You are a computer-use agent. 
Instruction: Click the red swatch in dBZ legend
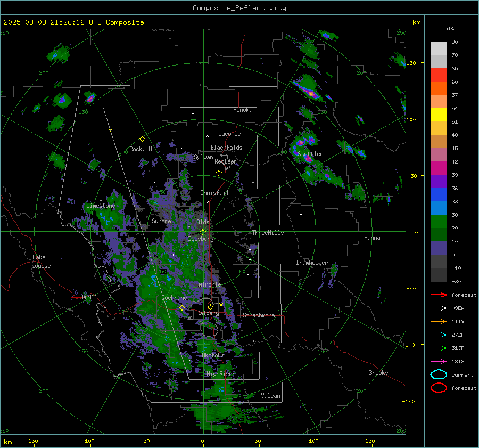tap(439, 75)
